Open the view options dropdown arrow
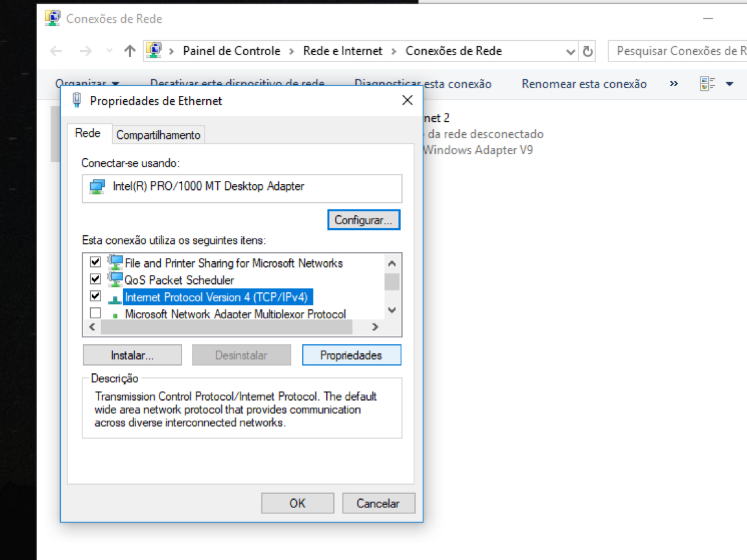747x560 pixels. pos(729,84)
